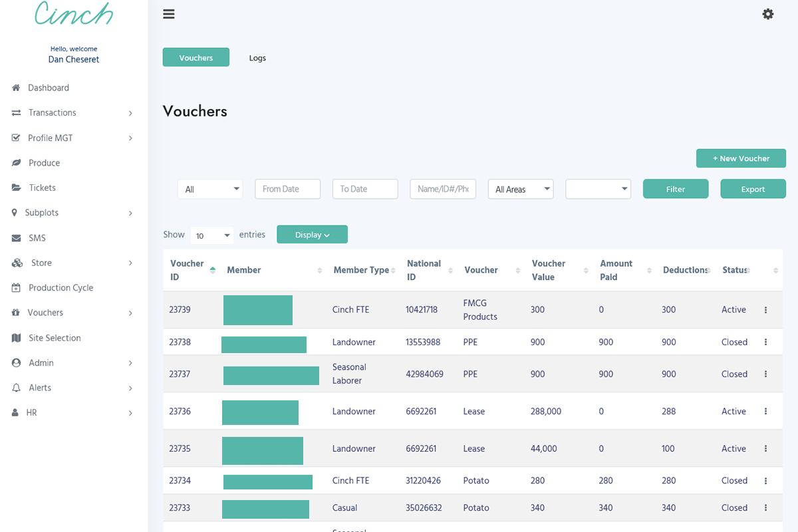
Task: Click inside the From Date field
Action: (287, 189)
